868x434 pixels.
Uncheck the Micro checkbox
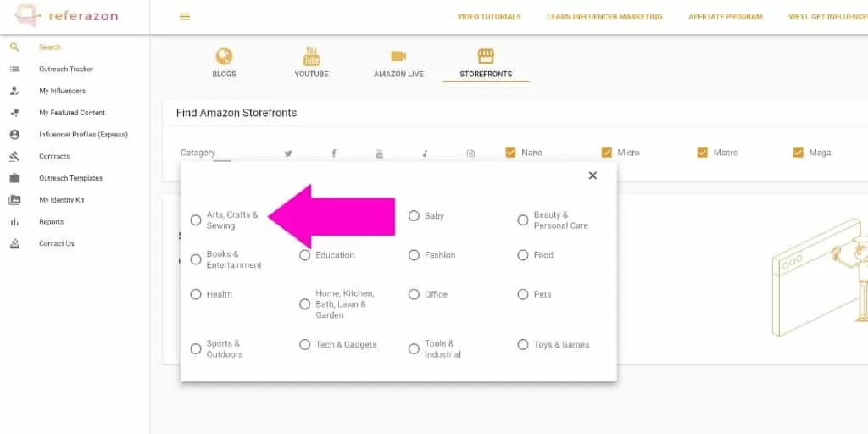pyautogui.click(x=607, y=153)
